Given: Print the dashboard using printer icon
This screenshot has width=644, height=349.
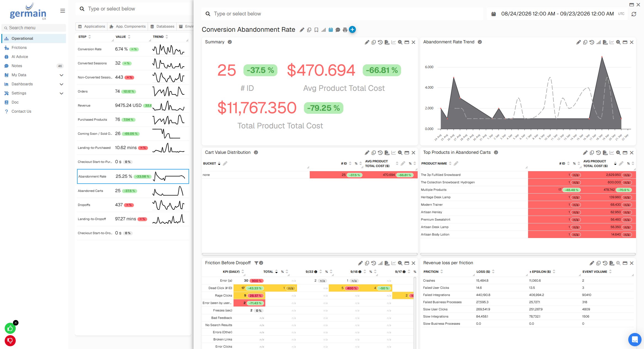Looking at the screenshot, I should tap(345, 30).
